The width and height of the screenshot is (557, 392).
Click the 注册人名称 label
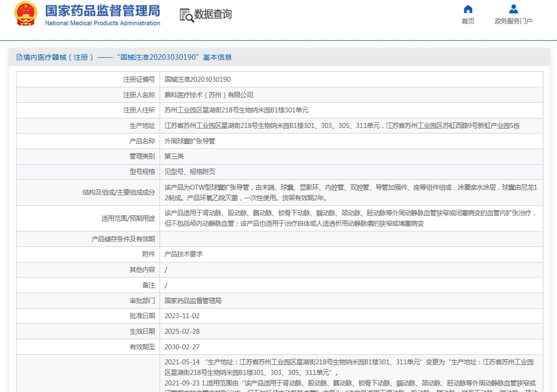pos(139,95)
